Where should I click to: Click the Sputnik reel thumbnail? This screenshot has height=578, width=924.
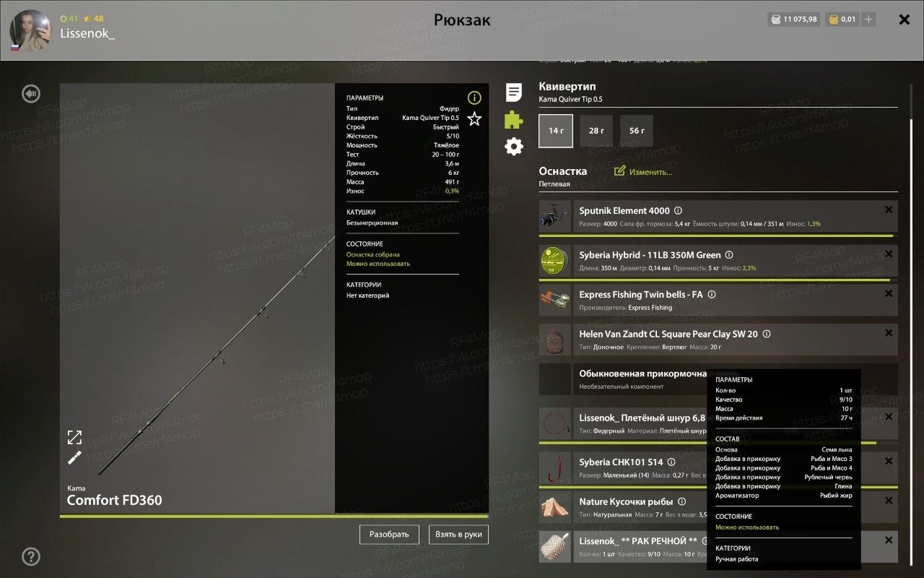tap(556, 217)
